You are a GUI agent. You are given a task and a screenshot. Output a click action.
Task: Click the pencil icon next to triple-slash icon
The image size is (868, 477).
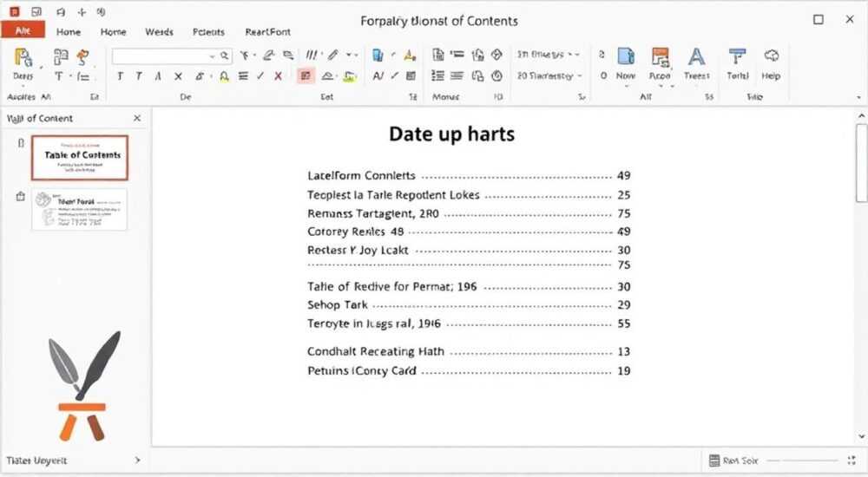pyautogui.click(x=332, y=55)
